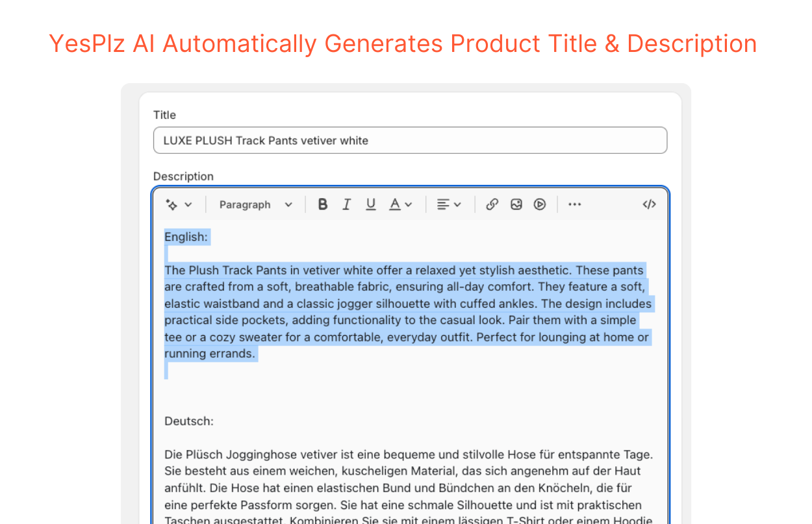Screen dimensions: 812x524
Task: Click the Title input field
Action: point(410,140)
